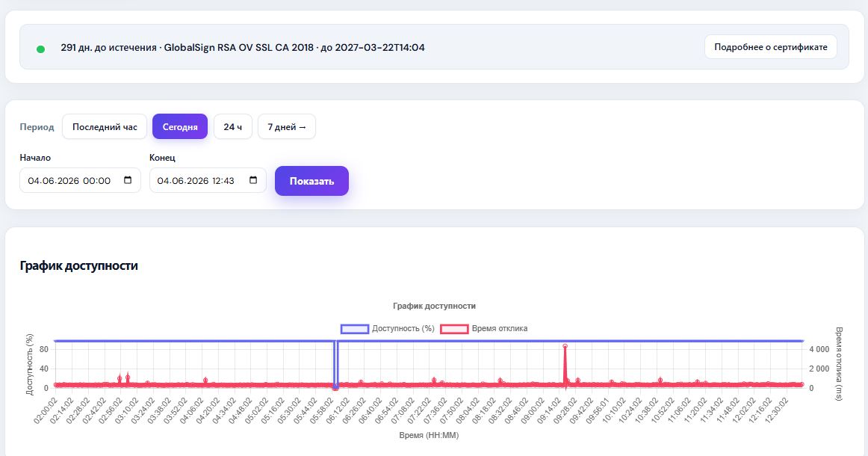Click the 4000 ms response spike point
Screen dimensions: 868x456
[565, 346]
